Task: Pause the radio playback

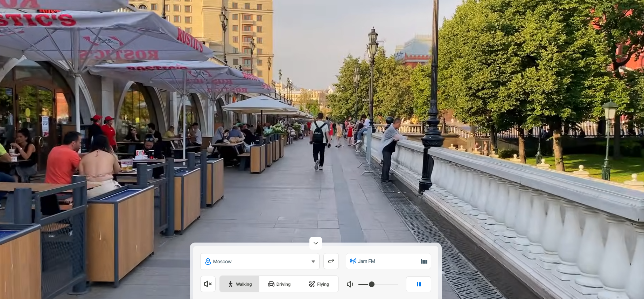Action: point(419,284)
